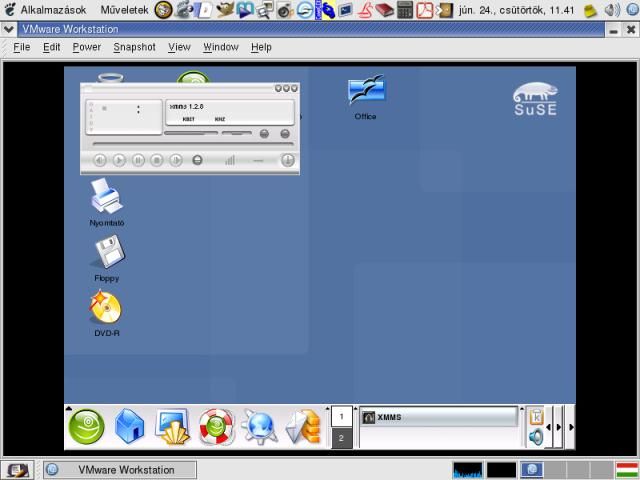This screenshot has width=640, height=480.
Task: Open the Snapshot menu
Action: pyautogui.click(x=134, y=47)
